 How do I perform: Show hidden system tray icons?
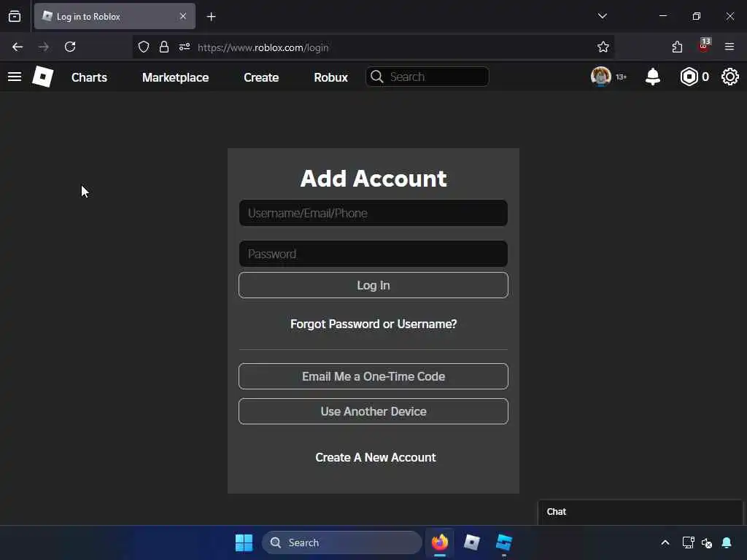665,542
